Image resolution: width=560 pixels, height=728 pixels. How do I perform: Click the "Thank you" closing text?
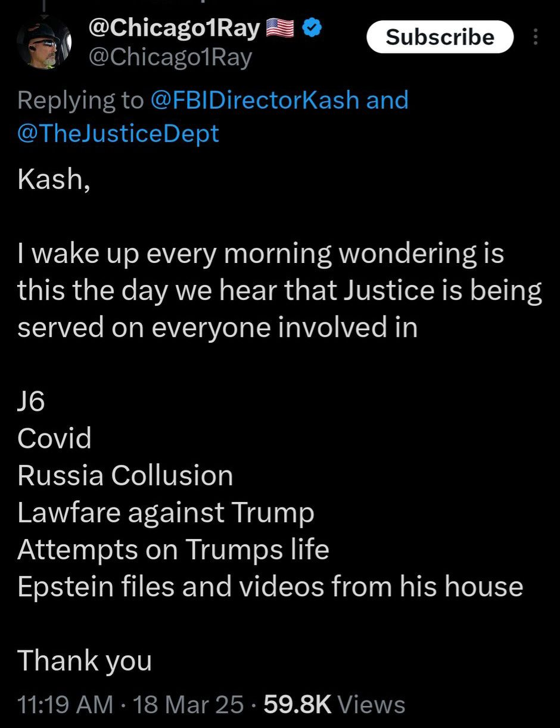[x=85, y=660]
